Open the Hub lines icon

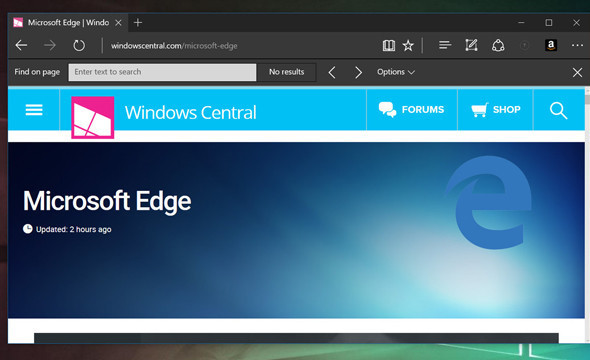445,46
